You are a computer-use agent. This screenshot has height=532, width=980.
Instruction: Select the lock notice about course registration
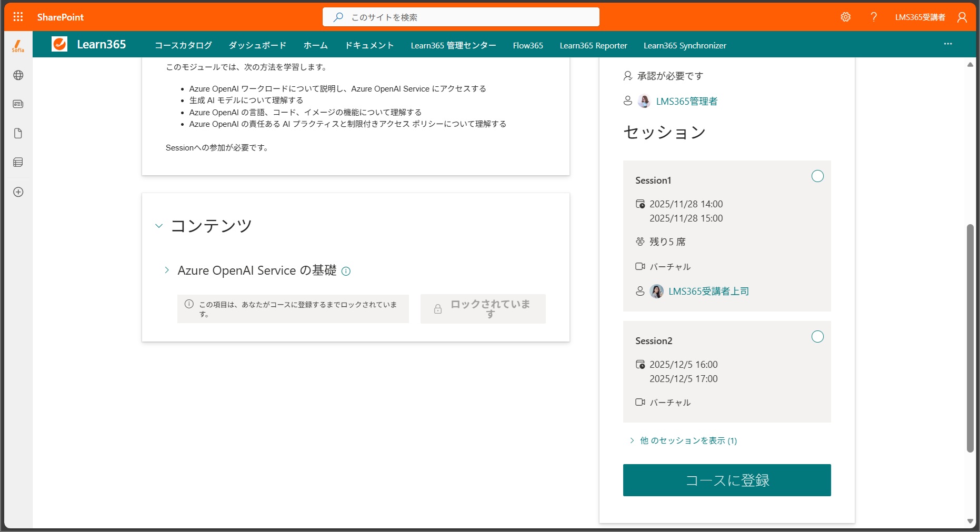[x=293, y=309]
